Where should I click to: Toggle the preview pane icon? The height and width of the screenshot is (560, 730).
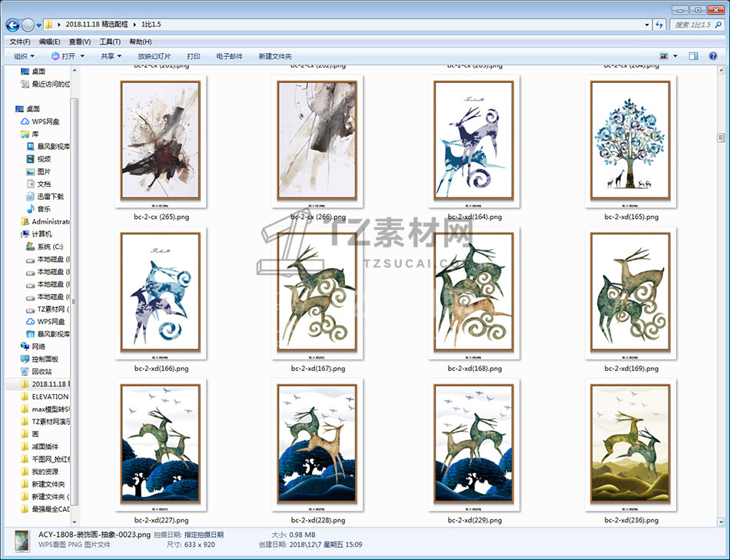(693, 56)
